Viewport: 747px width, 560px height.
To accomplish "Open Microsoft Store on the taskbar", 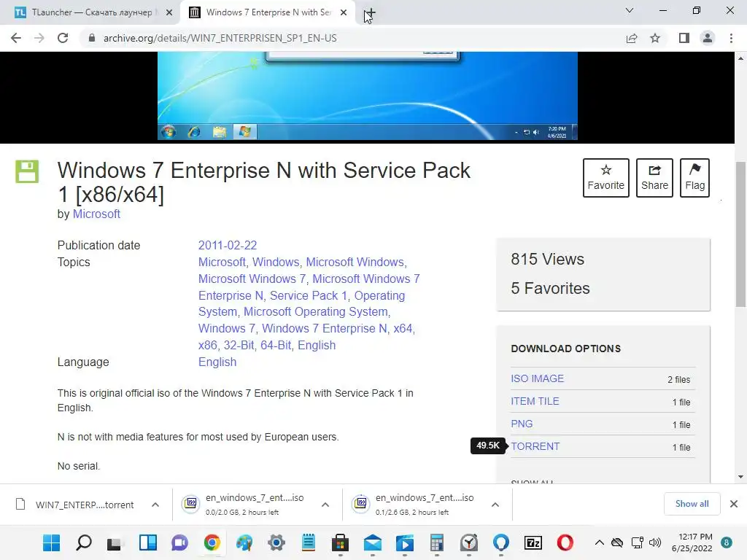I will coord(340,542).
